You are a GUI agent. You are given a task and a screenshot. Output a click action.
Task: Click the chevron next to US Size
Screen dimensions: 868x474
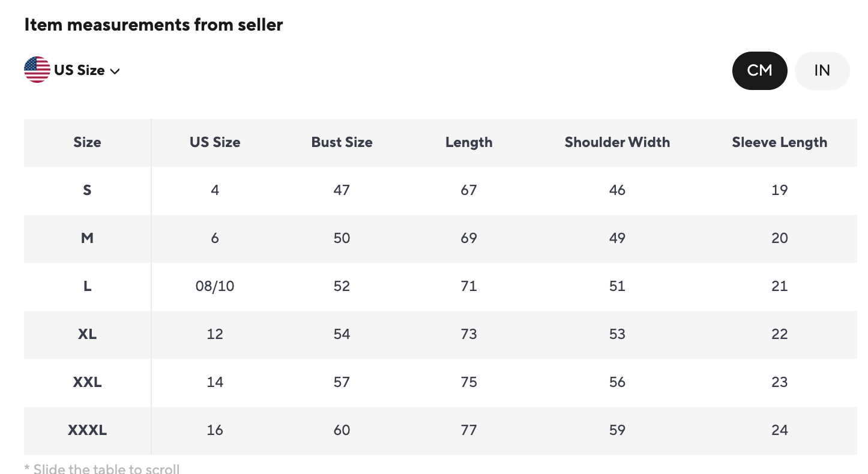[x=115, y=71]
